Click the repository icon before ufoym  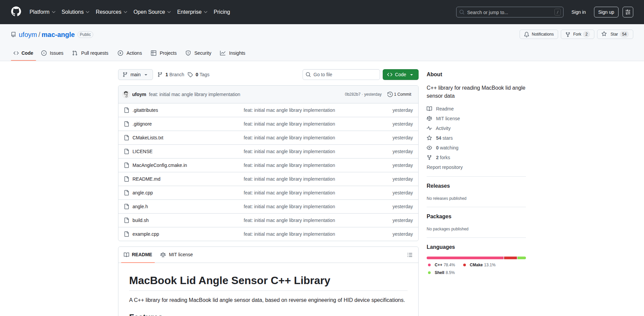[13, 35]
